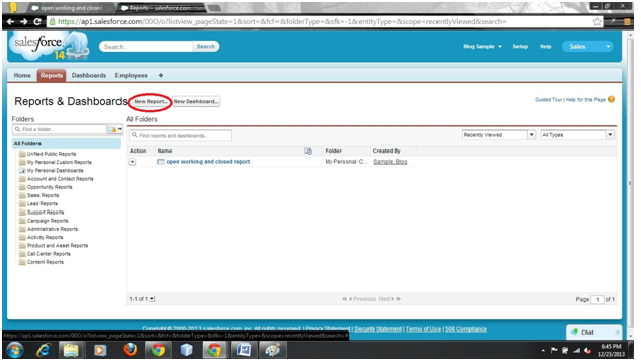
Task: Open the Sales app dropdown
Action: pyautogui.click(x=587, y=47)
